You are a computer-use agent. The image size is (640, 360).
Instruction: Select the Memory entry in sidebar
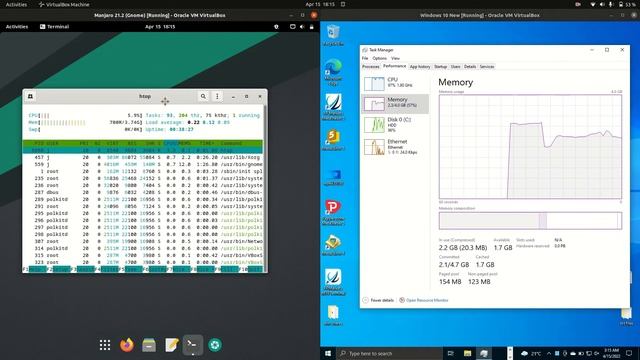tap(395, 104)
